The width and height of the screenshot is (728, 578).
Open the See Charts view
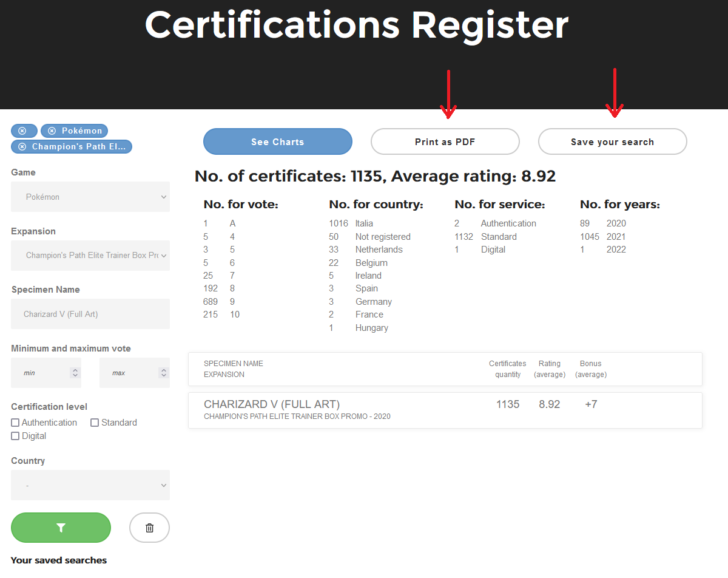[277, 141]
